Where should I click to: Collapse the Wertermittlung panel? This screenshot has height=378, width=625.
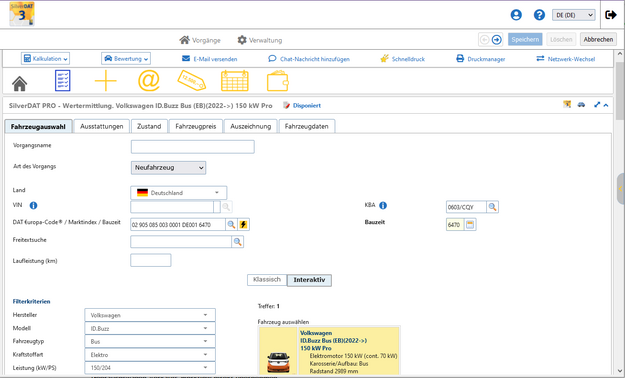(606, 105)
